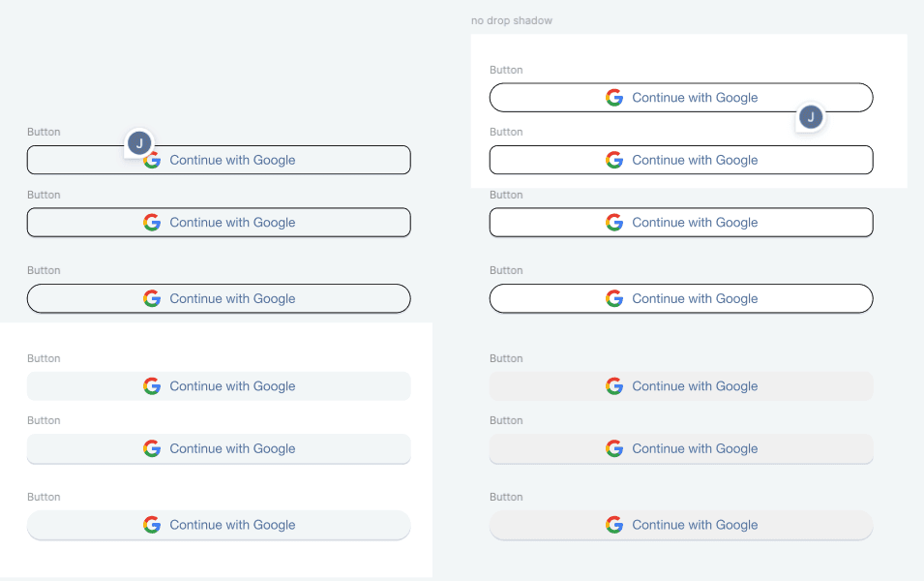Screen dimensions: 924x581
Task: Click Google logo in first left borderless button
Action: (x=152, y=386)
